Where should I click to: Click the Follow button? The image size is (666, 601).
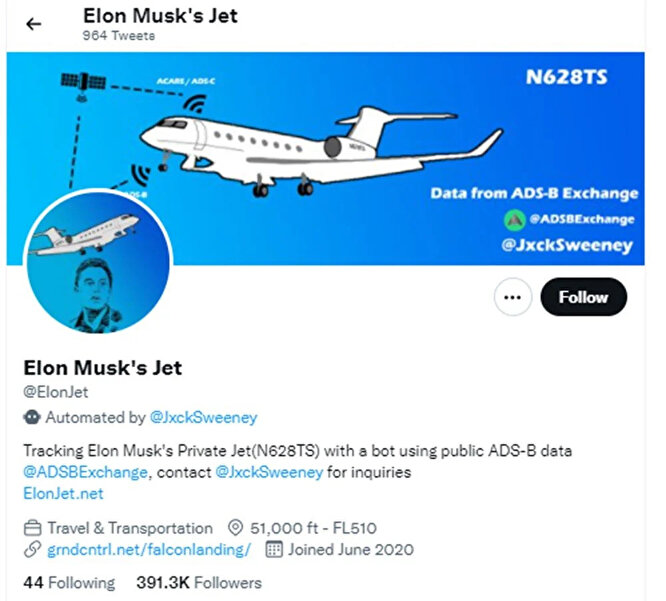click(583, 297)
